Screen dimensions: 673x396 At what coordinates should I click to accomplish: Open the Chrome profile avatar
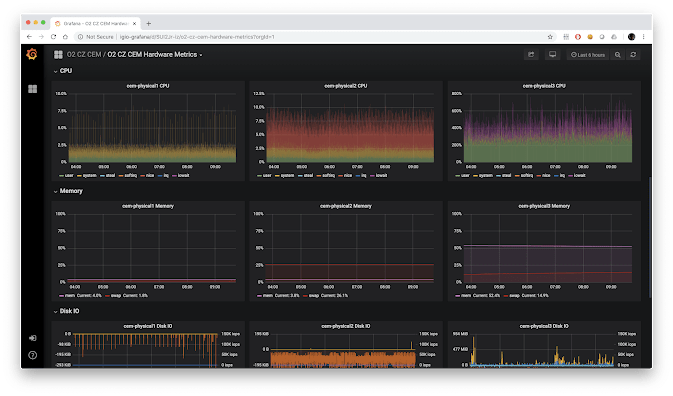click(631, 37)
